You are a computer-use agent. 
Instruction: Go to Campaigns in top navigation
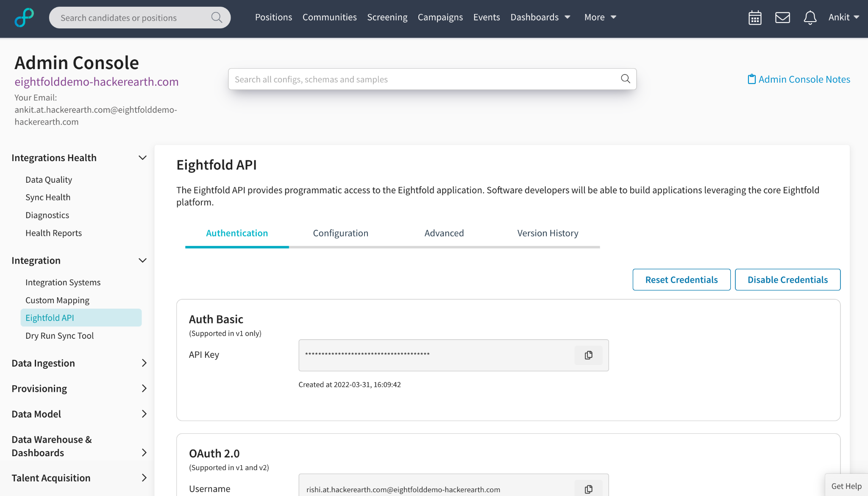coord(440,17)
